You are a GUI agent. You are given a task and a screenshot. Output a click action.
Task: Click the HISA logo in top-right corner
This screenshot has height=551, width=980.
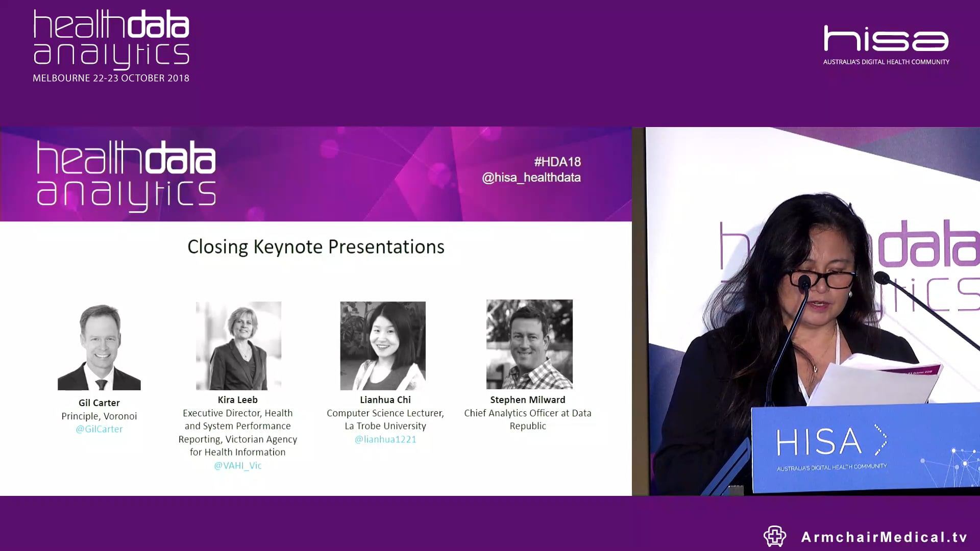(x=886, y=39)
